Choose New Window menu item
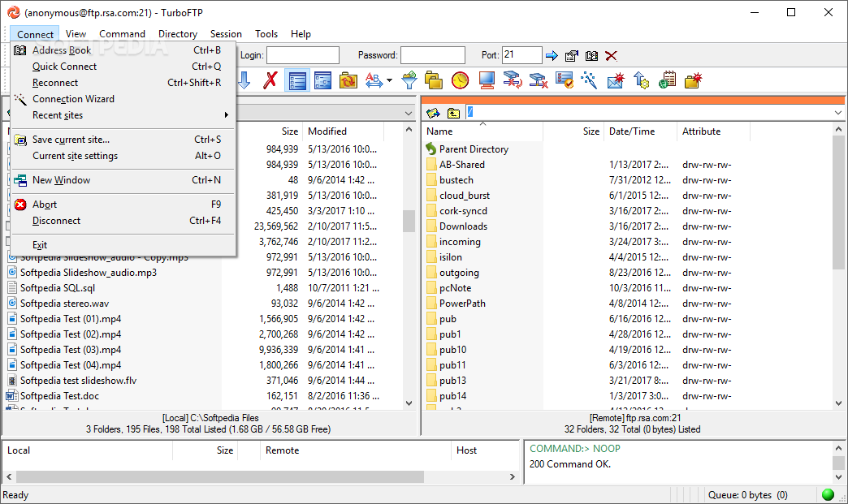The image size is (848, 504). (x=123, y=180)
